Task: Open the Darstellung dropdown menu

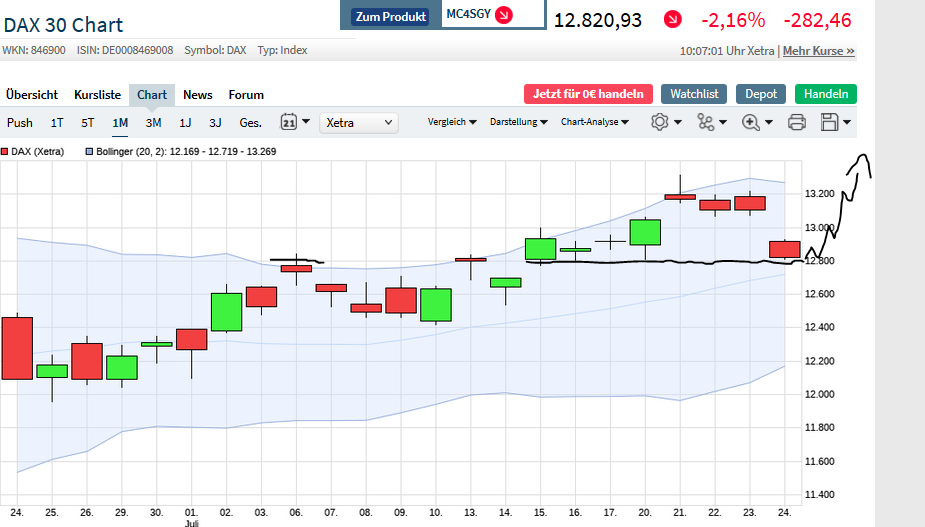Action: 519,122
